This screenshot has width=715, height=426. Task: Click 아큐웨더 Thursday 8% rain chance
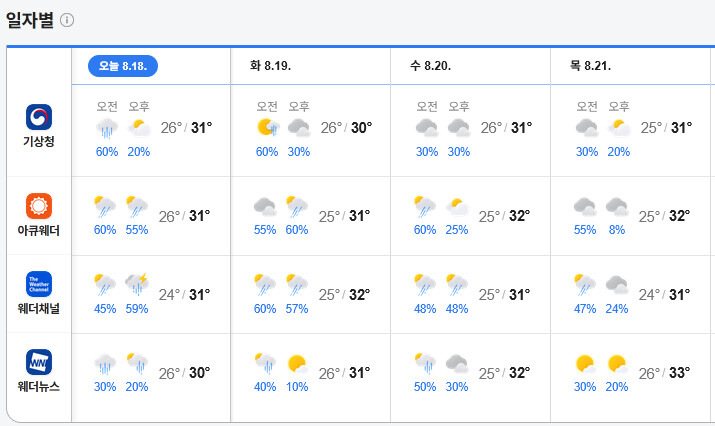pyautogui.click(x=617, y=229)
